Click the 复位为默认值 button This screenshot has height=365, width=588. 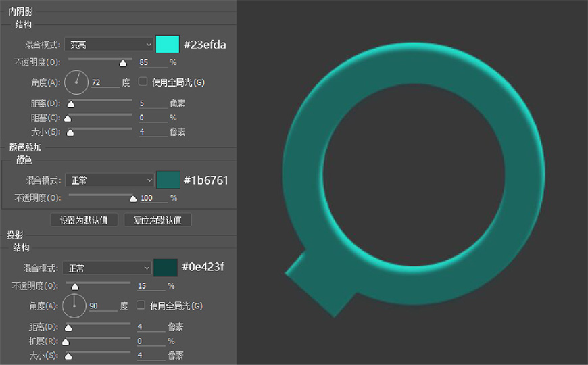click(157, 220)
